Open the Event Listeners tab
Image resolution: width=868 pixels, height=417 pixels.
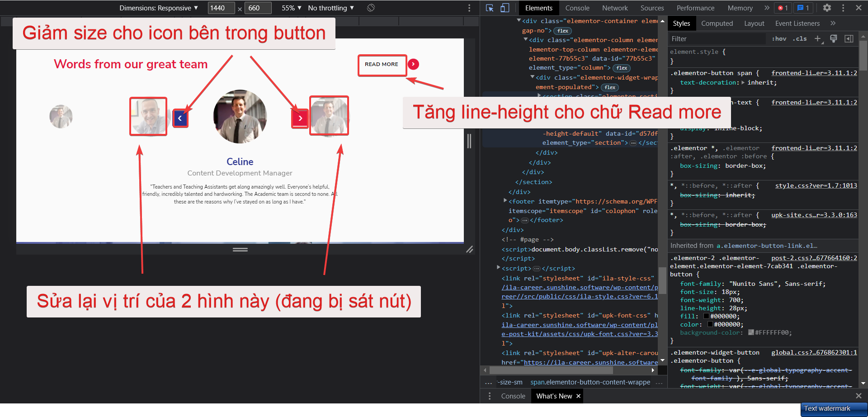(797, 24)
